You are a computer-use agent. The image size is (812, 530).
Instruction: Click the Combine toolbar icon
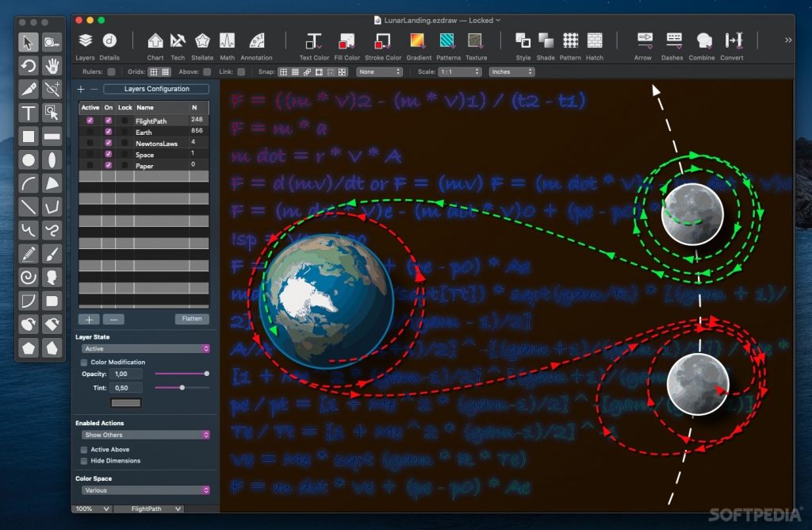702,41
